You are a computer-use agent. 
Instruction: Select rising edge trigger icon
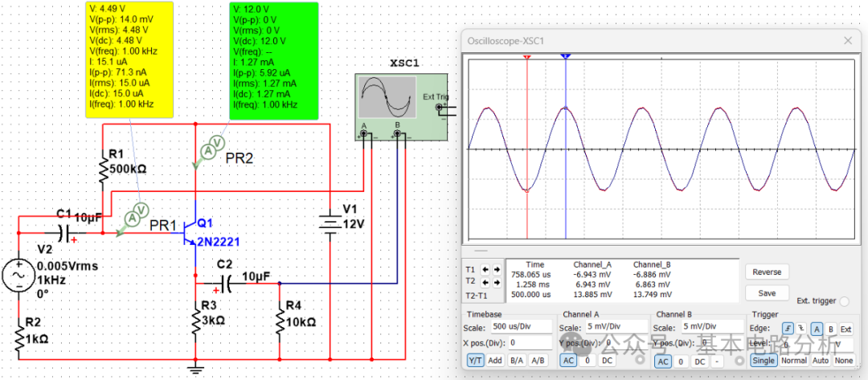tap(788, 329)
